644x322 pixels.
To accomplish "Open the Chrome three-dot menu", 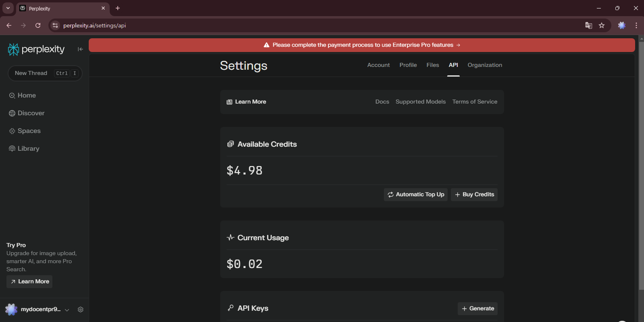I will pyautogui.click(x=636, y=25).
